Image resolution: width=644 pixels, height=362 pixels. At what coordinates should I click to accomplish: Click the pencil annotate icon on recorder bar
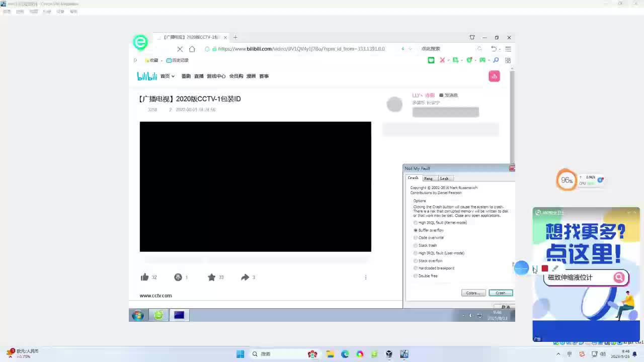[555, 268]
